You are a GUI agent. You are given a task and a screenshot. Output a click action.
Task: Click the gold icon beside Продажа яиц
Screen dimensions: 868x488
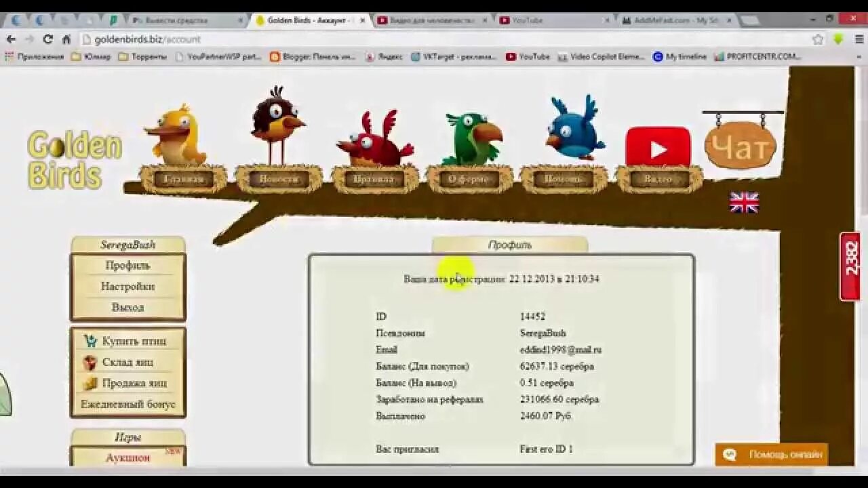coord(90,384)
